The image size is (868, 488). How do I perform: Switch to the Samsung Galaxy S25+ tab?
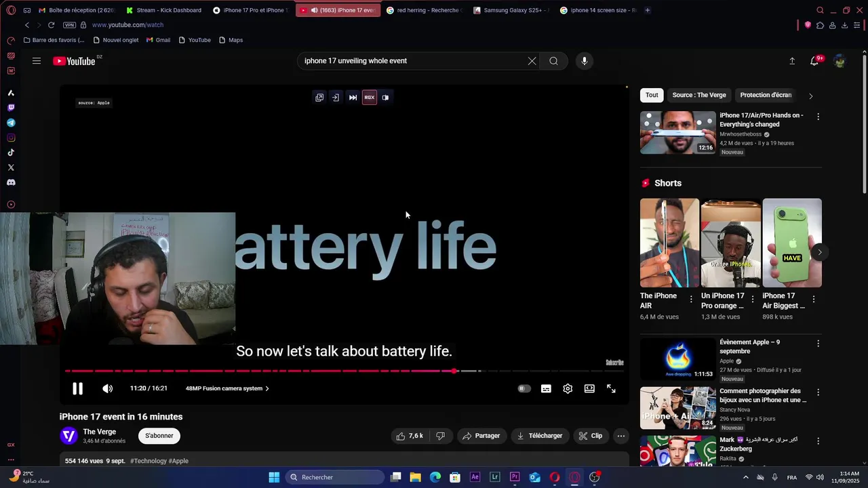click(511, 10)
